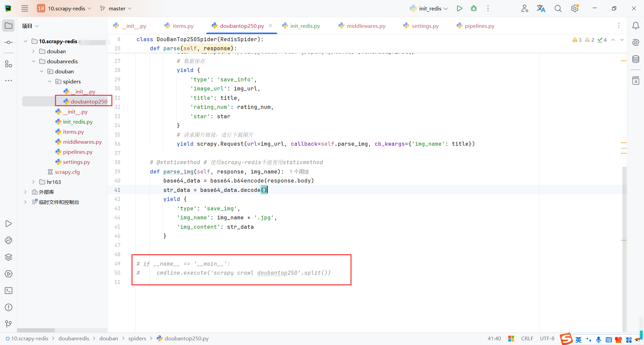This screenshot has height=345, width=644.
Task: Open the 10.scrapy-redis project dropdown
Action: click(64, 8)
